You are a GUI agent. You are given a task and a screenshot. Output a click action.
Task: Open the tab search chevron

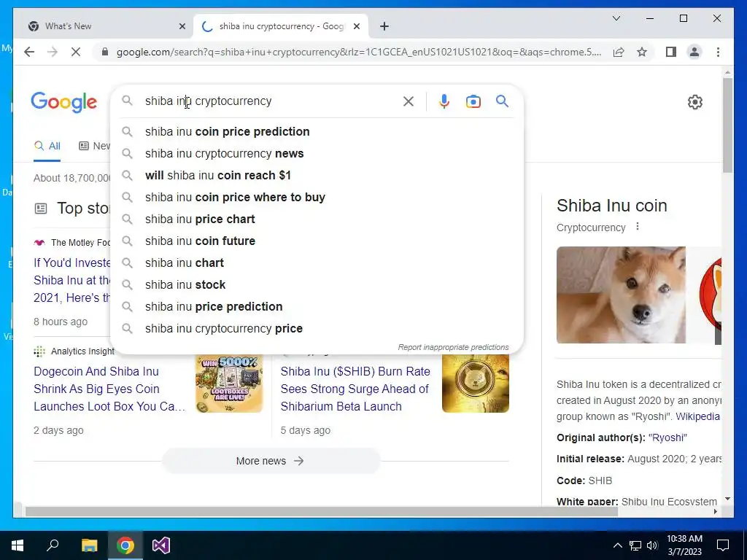coord(616,18)
